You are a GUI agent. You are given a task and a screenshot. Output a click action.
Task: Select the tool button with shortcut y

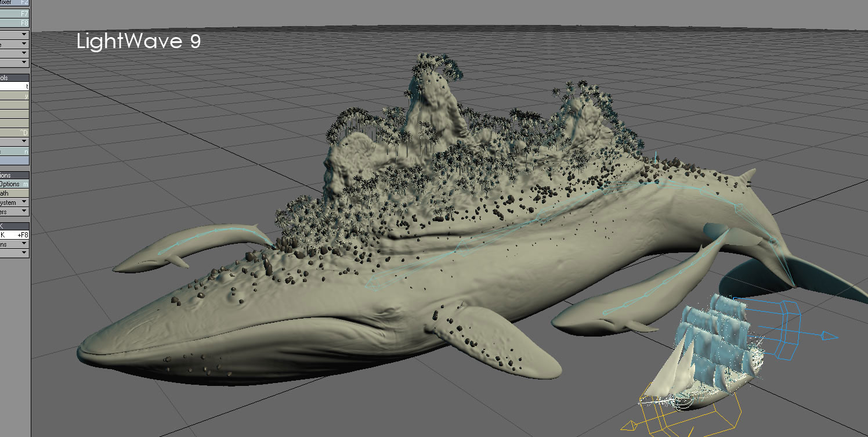point(15,95)
